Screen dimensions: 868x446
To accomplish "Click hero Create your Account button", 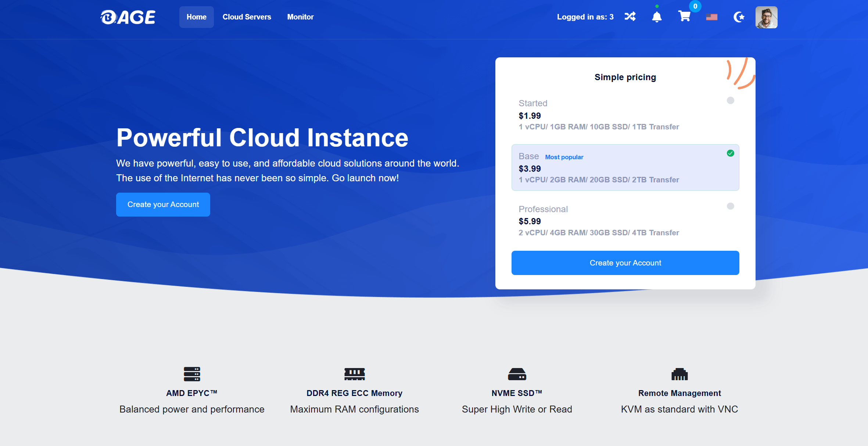I will click(163, 204).
